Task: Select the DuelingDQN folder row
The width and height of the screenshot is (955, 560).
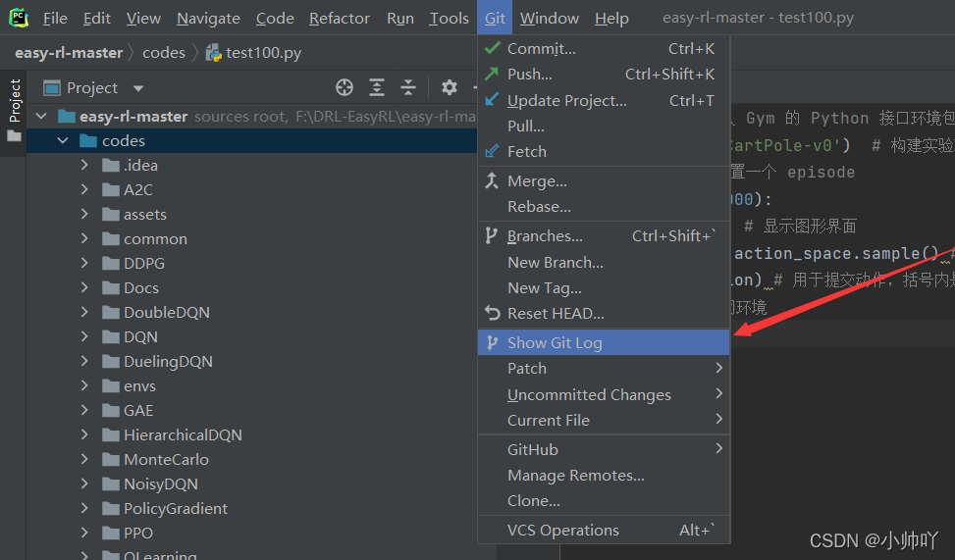Action: (251, 362)
